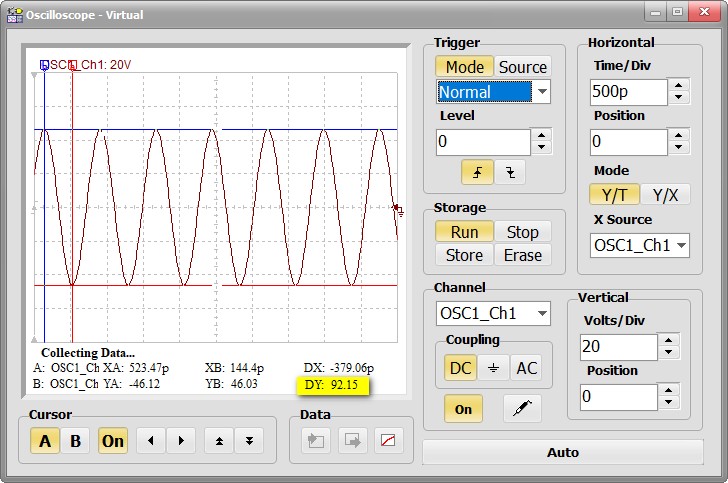Select rising edge trigger icon
This screenshot has width=728, height=483.
coord(477,171)
